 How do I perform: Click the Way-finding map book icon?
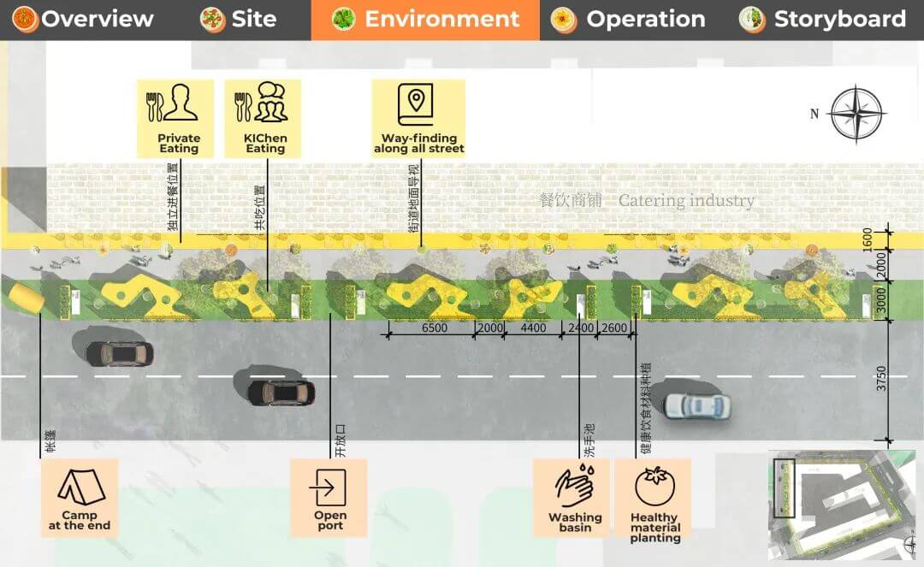[x=416, y=104]
